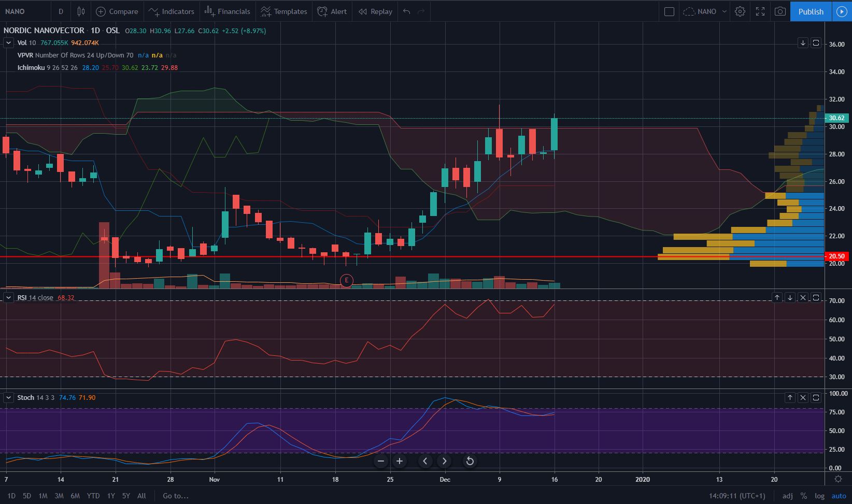Select the Vol 10 indicator label
This screenshot has width=852, height=504.
27,43
